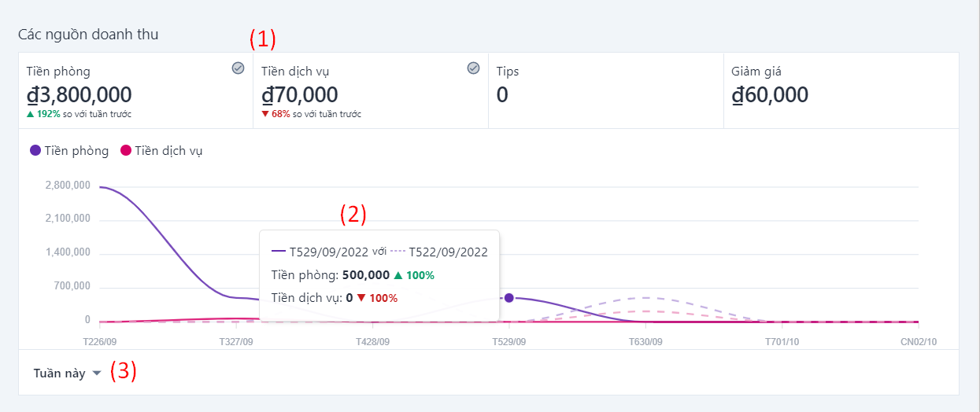Click the green 192% increase indicator
980x412 pixels.
44,114
